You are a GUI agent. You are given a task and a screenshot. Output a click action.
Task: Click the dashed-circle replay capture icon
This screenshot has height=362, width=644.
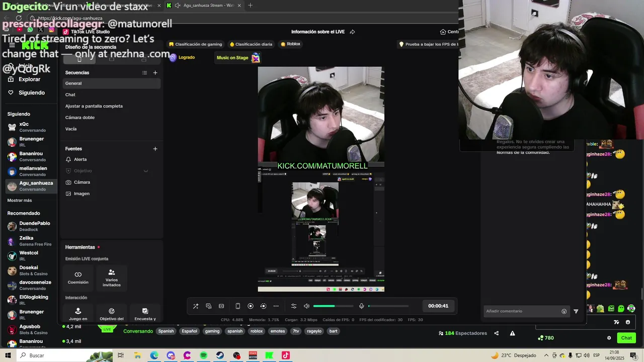263,306
